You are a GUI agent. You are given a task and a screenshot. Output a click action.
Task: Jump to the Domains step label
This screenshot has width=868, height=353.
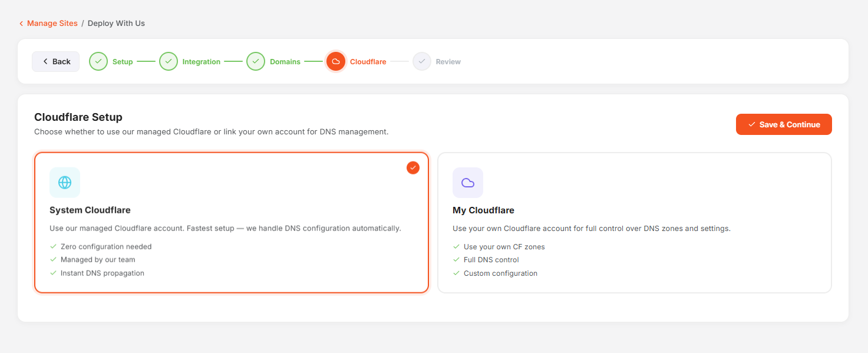285,62
